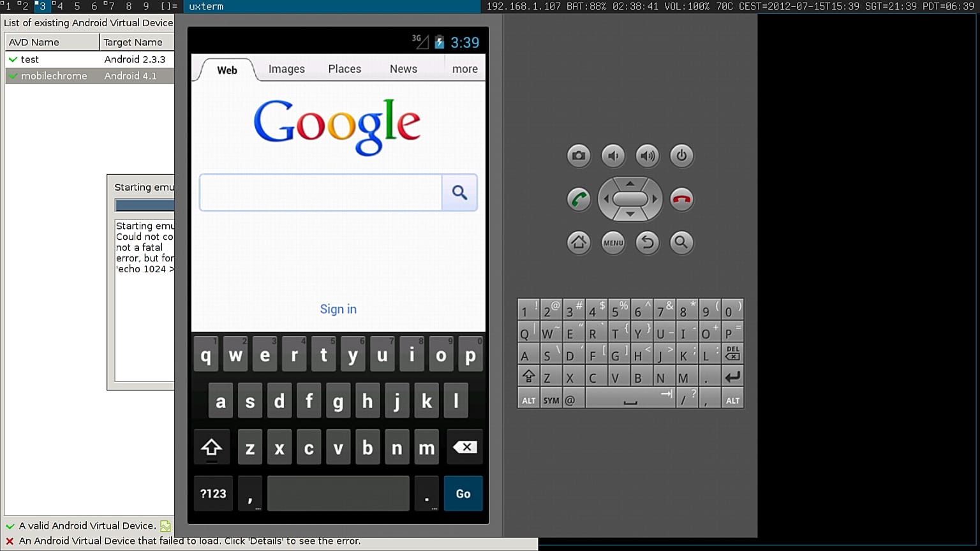This screenshot has width=980, height=551.
Task: Click the emulator volume down button
Action: [x=613, y=156]
